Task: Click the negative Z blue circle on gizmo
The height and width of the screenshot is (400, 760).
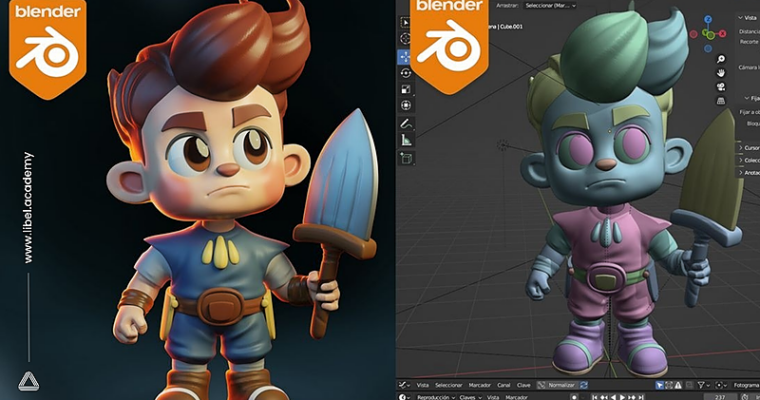Action: pyautogui.click(x=708, y=49)
